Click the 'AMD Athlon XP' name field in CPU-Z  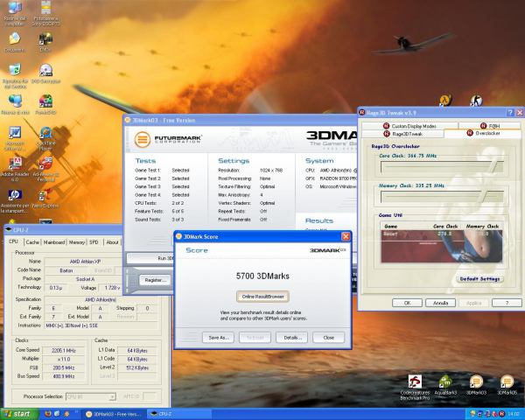pyautogui.click(x=85, y=262)
